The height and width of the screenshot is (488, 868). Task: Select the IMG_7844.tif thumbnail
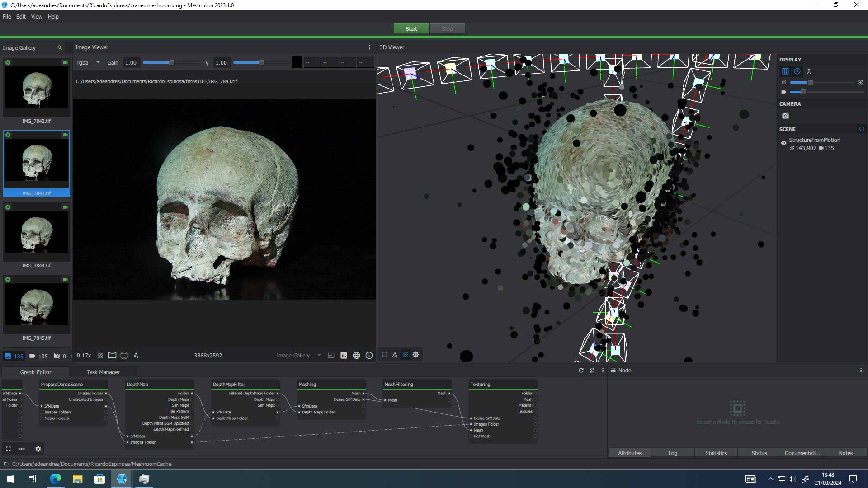(x=37, y=232)
